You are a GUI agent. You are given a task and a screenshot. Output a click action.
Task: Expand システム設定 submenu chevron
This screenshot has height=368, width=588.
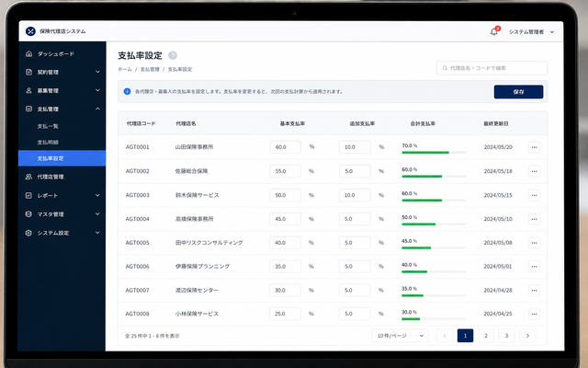pos(97,233)
